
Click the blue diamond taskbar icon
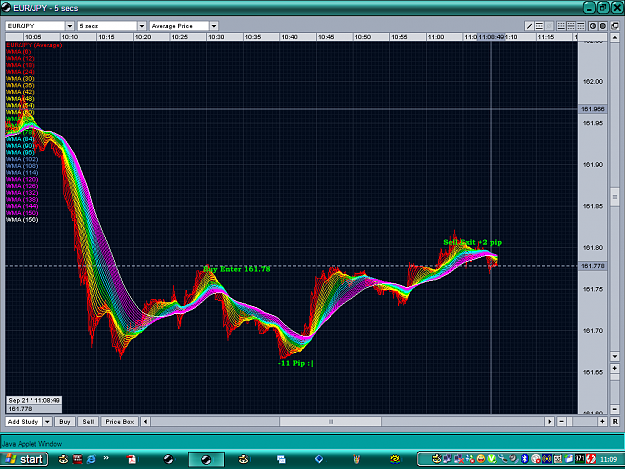click(319, 459)
